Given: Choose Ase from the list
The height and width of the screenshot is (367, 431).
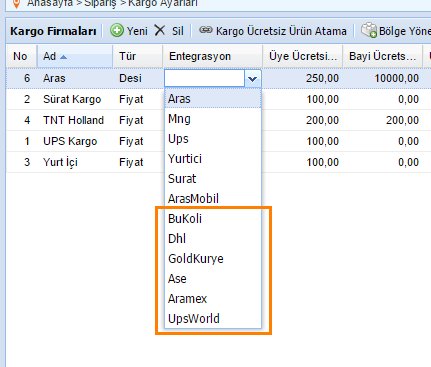Looking at the screenshot, I should click(213, 279).
